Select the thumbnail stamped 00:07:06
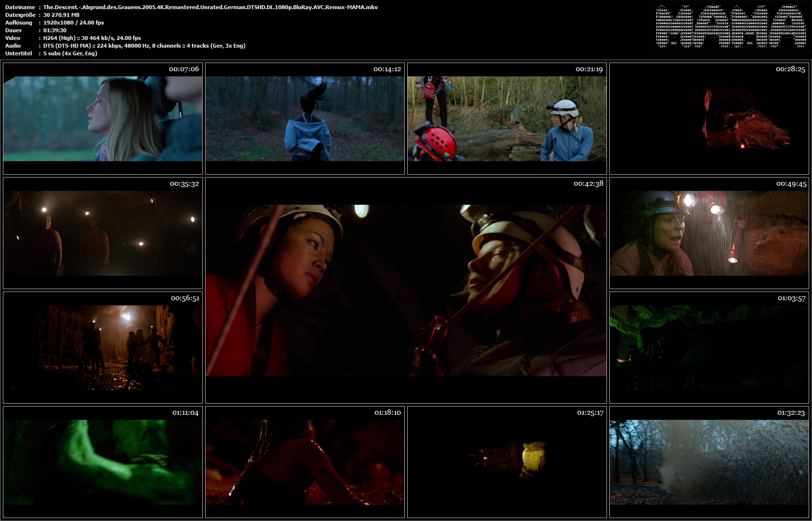Screen dimensions: 812x521 [x=103, y=118]
